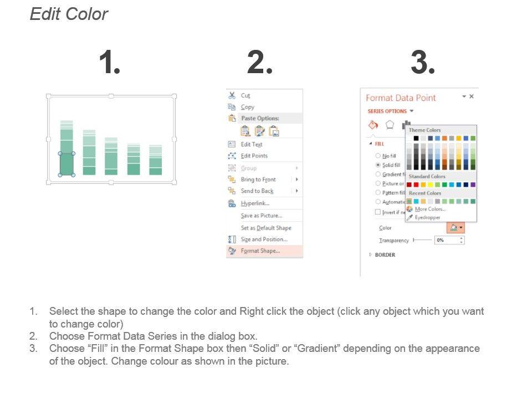
Task: Click the Fill & Line paint bucket icon
Action: point(374,125)
